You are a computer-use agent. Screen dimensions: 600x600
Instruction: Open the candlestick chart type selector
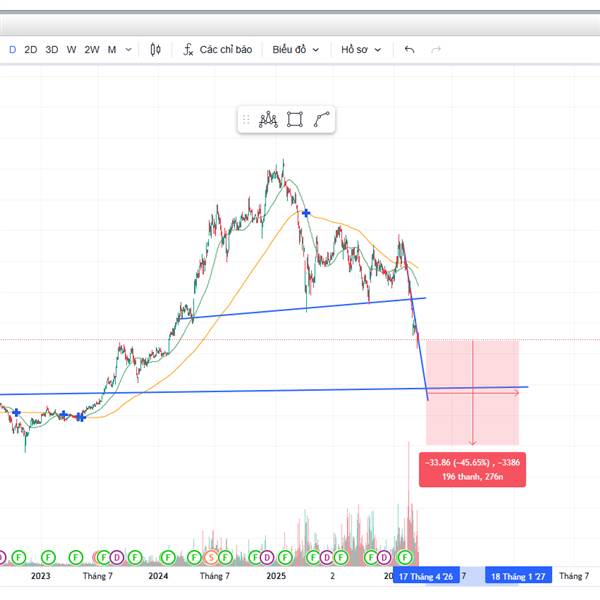coord(155,50)
